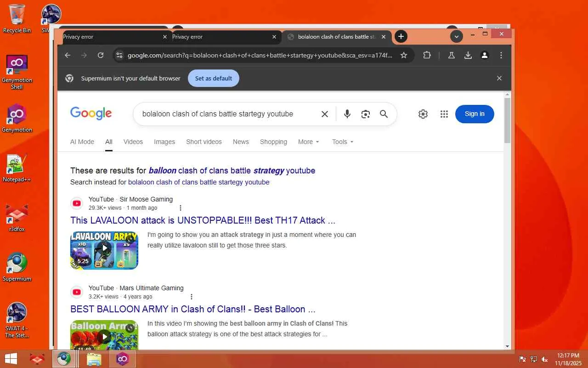This screenshot has width=588, height=368.
Task: Open more options for Sir Moose Gaming result
Action: click(181, 208)
